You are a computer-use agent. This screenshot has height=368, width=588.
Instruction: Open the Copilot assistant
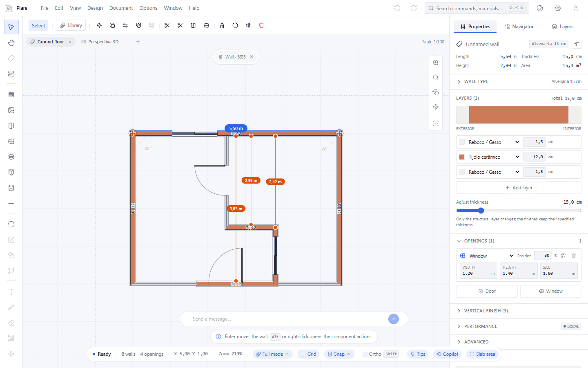coord(448,354)
